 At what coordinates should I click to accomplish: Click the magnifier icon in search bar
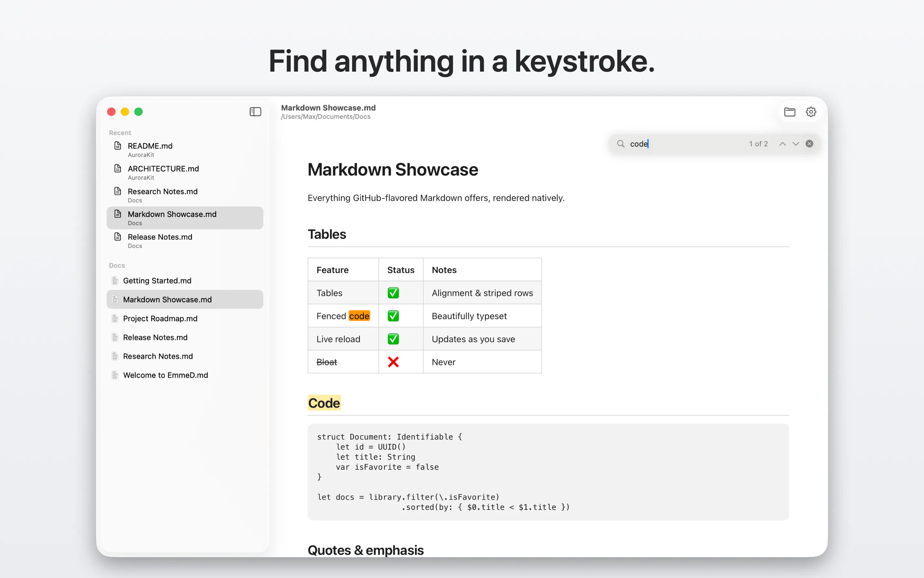(x=620, y=144)
